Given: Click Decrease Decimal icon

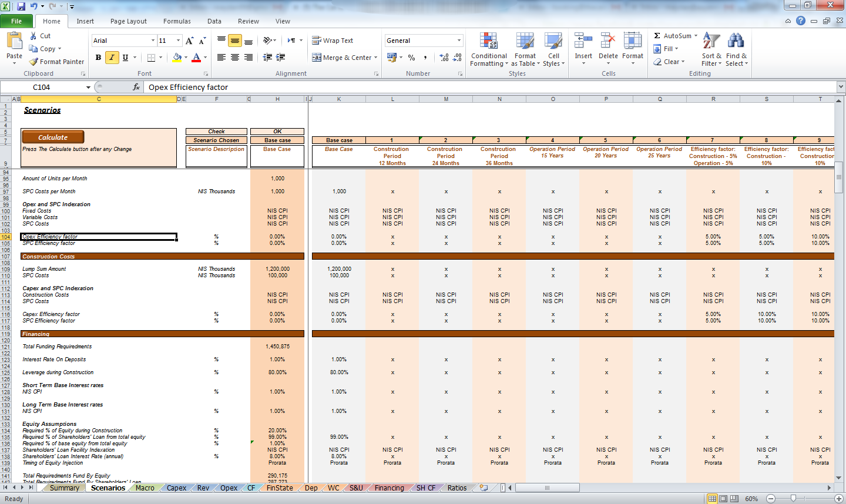Looking at the screenshot, I should tap(458, 58).
